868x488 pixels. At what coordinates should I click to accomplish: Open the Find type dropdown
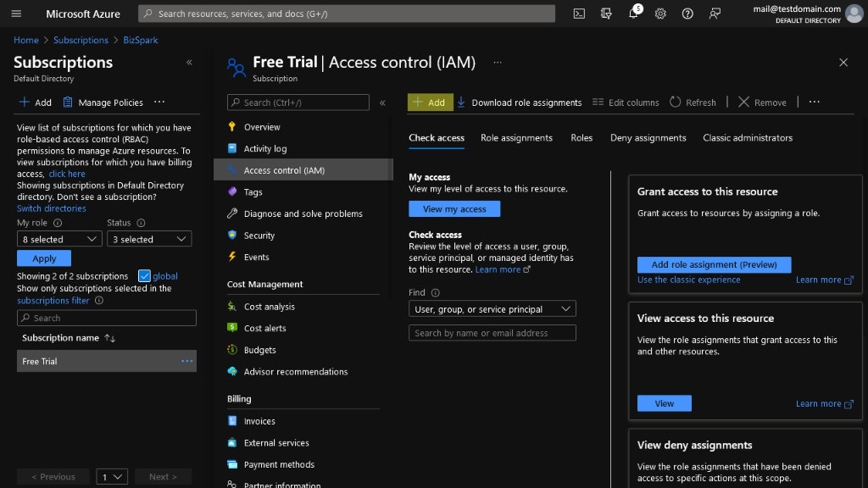492,308
